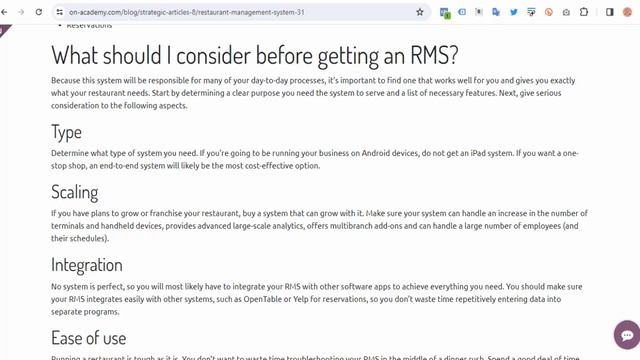Click the blue rounded-square extension icon
This screenshot has width=640, height=360.
462,12
